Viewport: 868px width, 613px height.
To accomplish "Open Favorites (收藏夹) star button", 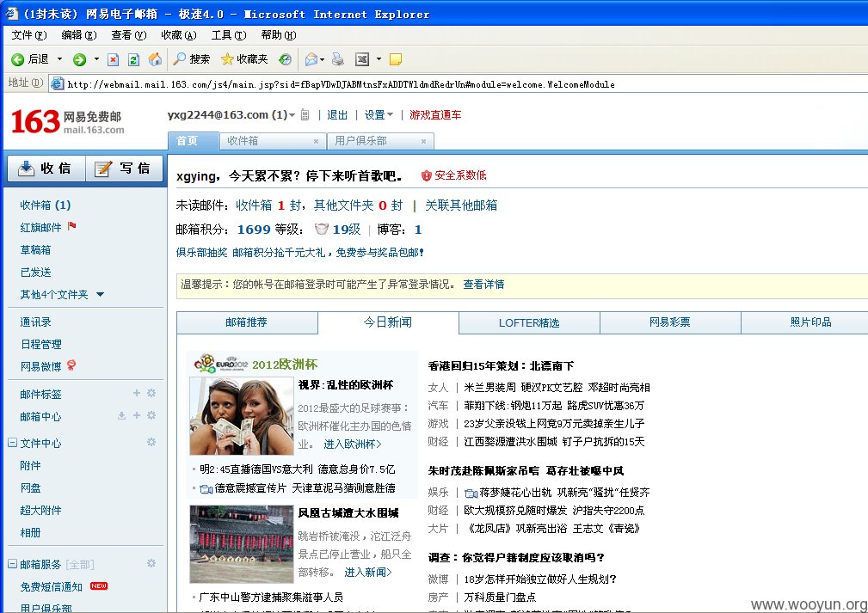I will pyautogui.click(x=244, y=59).
